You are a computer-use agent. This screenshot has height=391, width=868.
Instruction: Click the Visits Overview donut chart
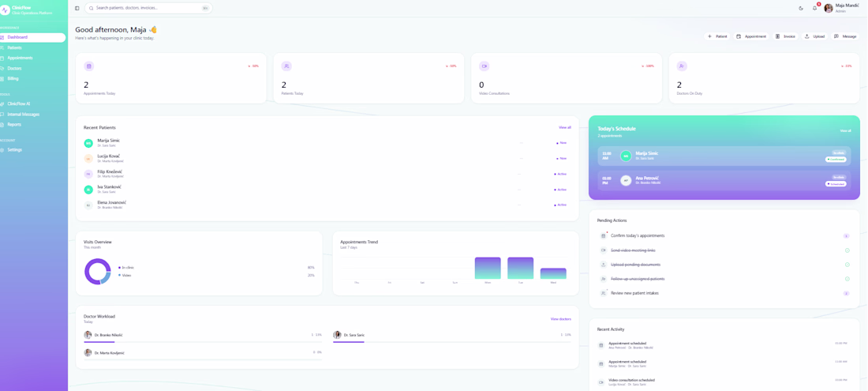click(x=97, y=272)
